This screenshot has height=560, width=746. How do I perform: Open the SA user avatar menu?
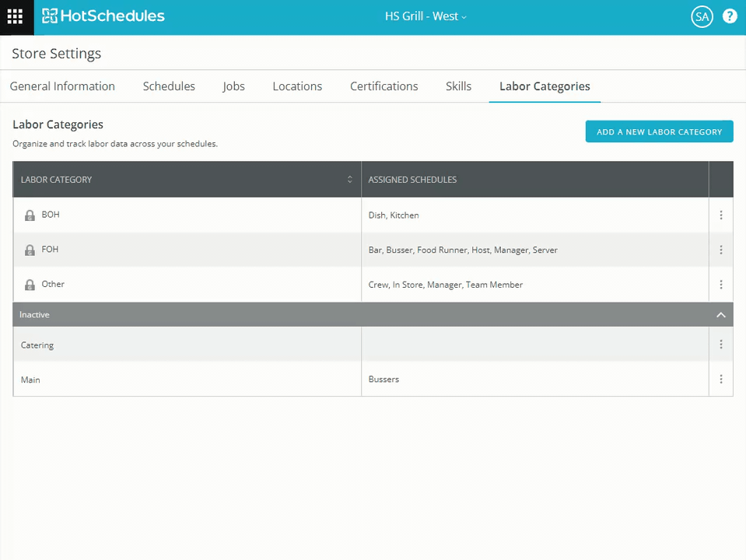[x=702, y=17]
